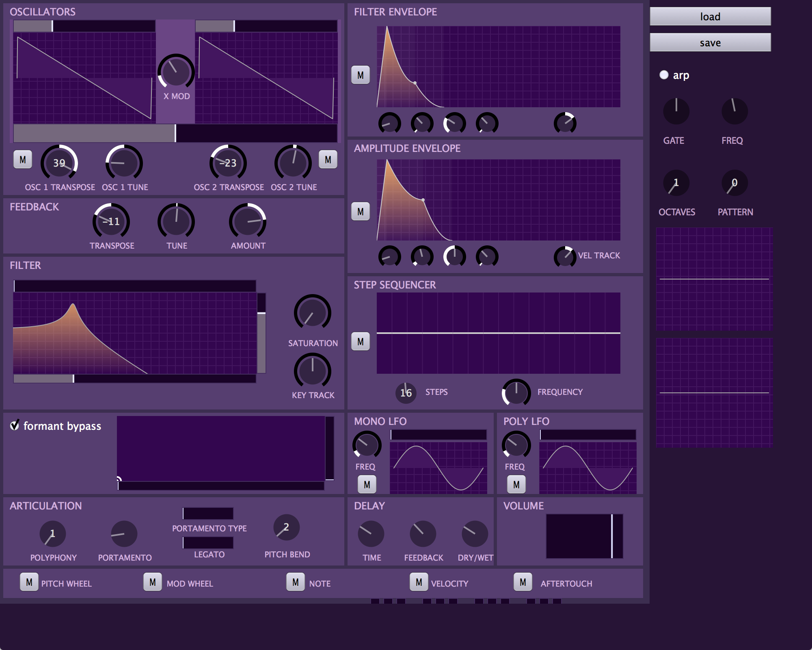Enable the arp radio button
812x650 pixels.
point(663,75)
